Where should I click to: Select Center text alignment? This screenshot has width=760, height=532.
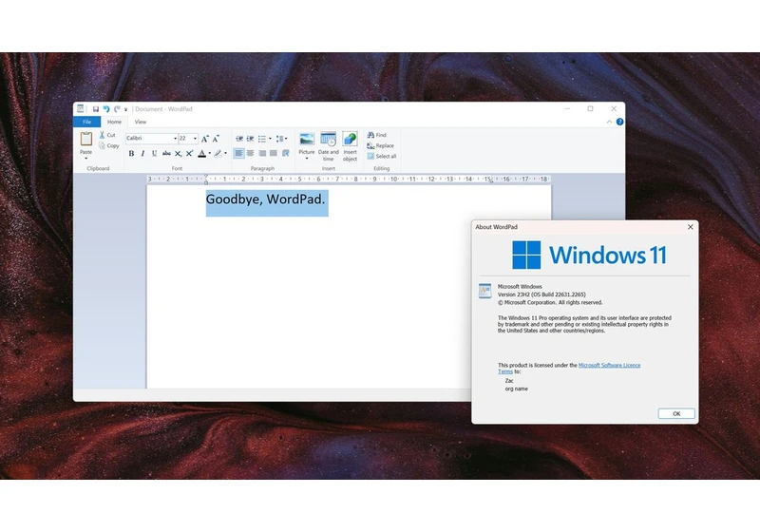251,154
